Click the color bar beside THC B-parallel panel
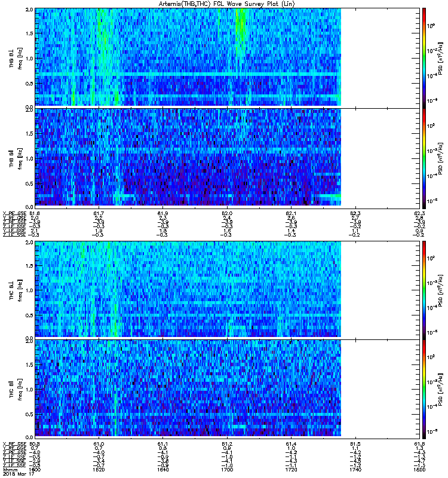 click(x=424, y=390)
